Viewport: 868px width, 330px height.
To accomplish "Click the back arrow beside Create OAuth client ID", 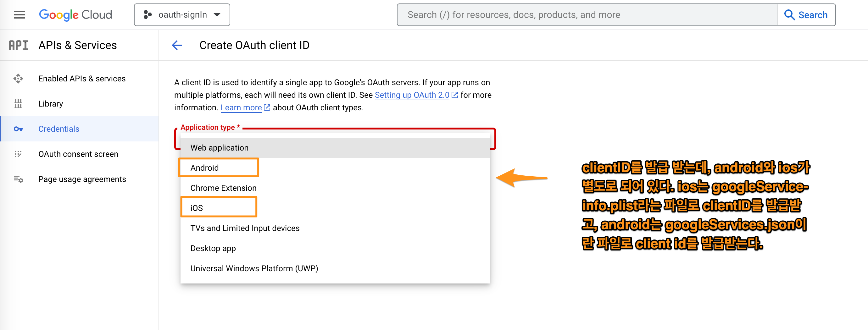I will tap(176, 45).
